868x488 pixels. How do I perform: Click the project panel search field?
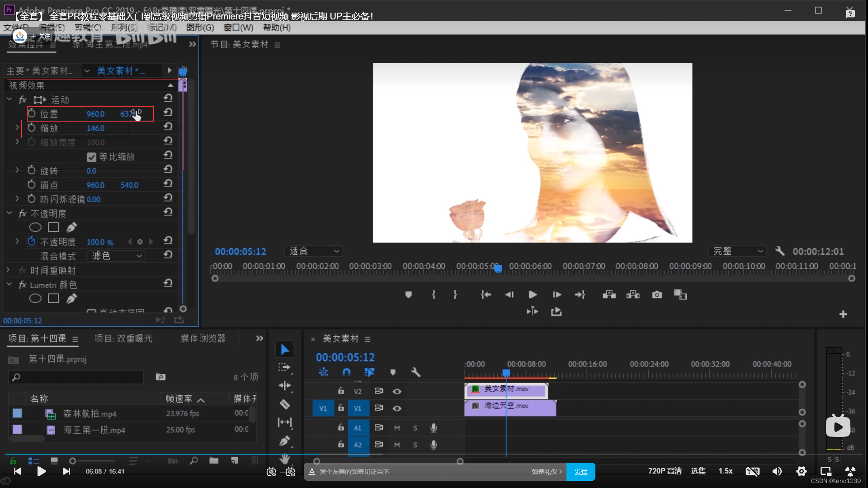76,377
